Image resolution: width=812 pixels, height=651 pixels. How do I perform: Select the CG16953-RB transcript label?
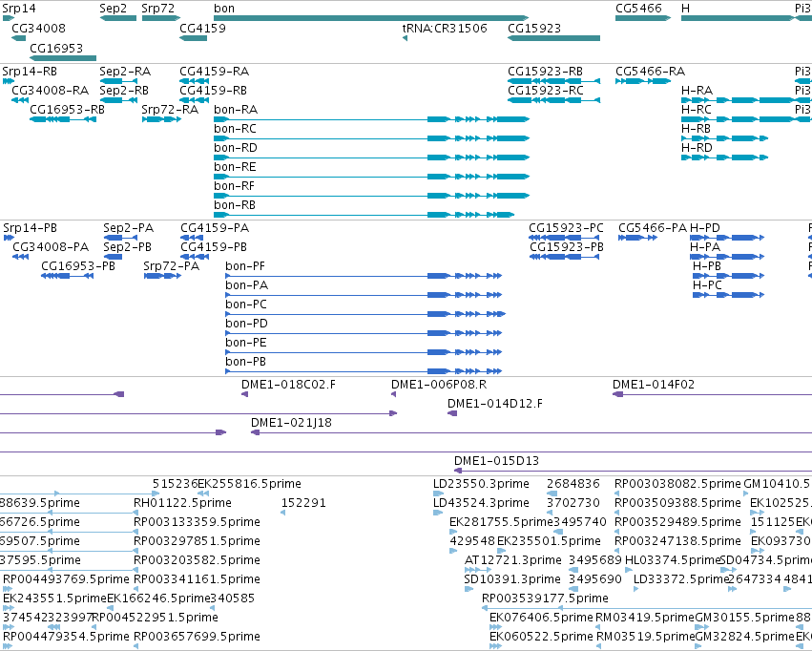click(68, 110)
